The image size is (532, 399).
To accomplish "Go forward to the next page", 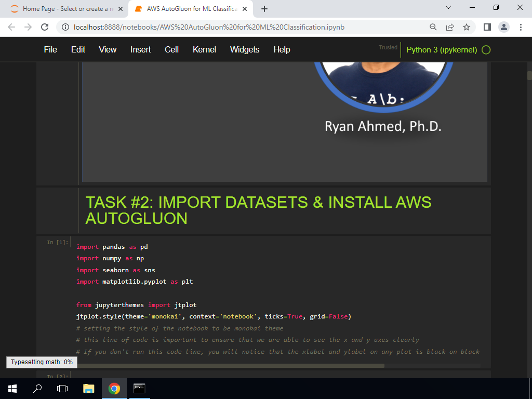I will [28, 27].
